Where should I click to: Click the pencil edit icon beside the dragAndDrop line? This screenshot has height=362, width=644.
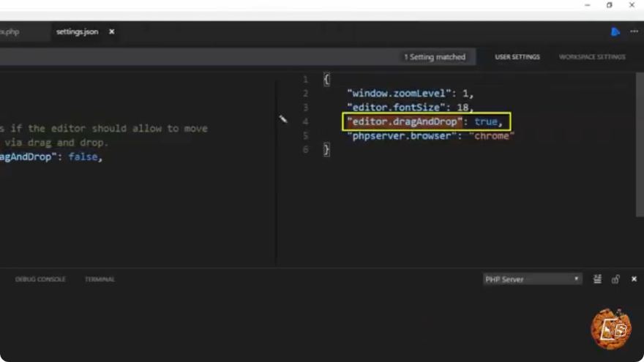tap(283, 119)
